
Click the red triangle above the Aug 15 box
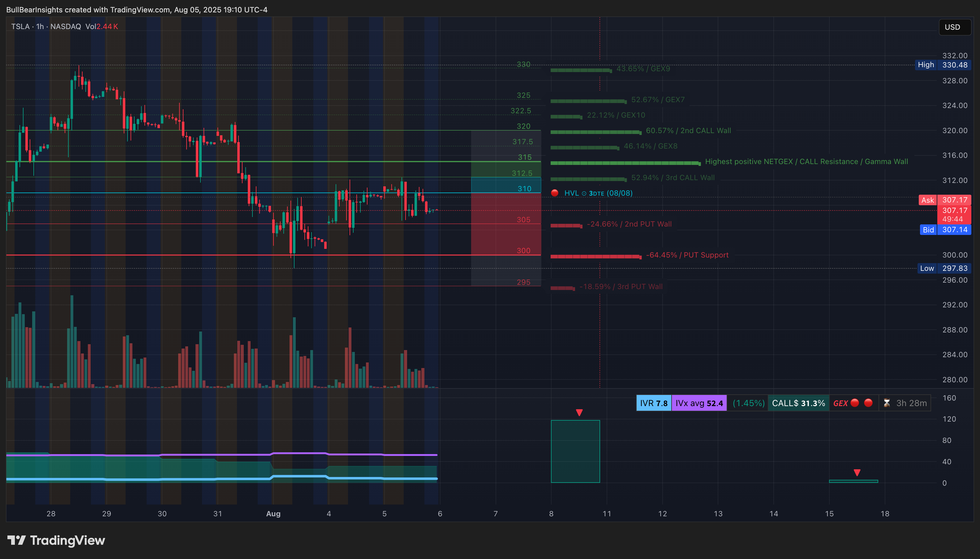tap(857, 473)
